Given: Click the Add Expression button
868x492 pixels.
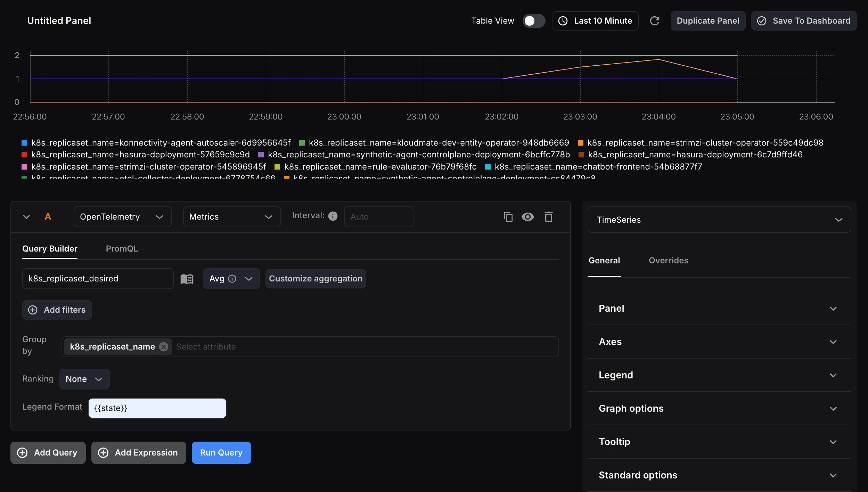Looking at the screenshot, I should point(139,452).
